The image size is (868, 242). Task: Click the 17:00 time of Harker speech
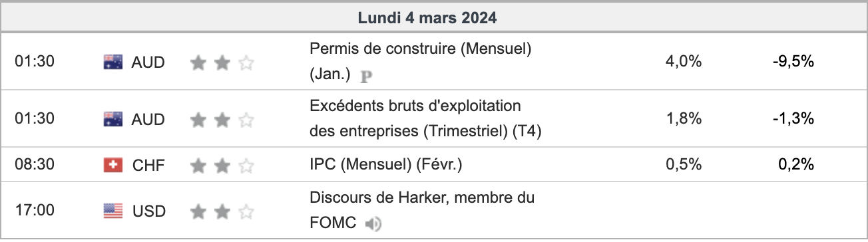pos(35,211)
